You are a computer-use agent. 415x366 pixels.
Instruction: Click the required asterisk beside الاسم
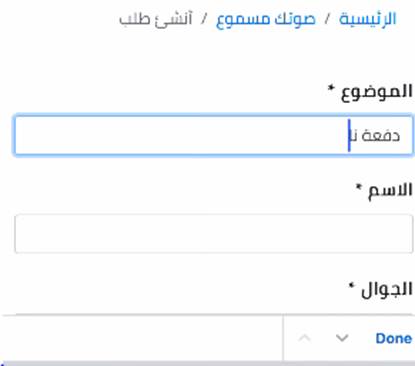[x=359, y=187]
